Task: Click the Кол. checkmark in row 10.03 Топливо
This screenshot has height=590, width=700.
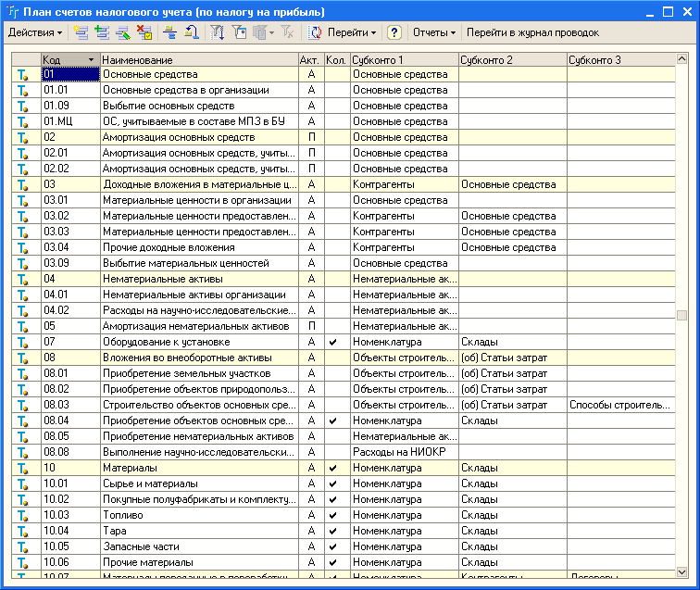Action: tap(332, 515)
